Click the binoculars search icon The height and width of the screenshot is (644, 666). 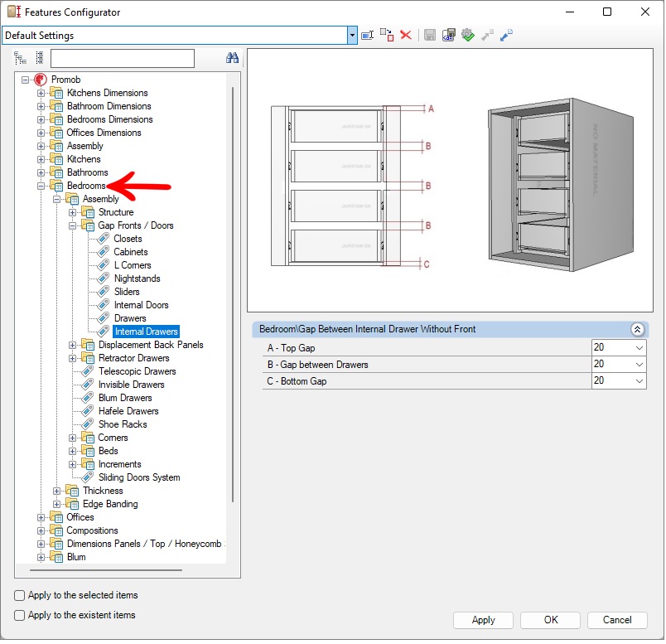pos(232,58)
